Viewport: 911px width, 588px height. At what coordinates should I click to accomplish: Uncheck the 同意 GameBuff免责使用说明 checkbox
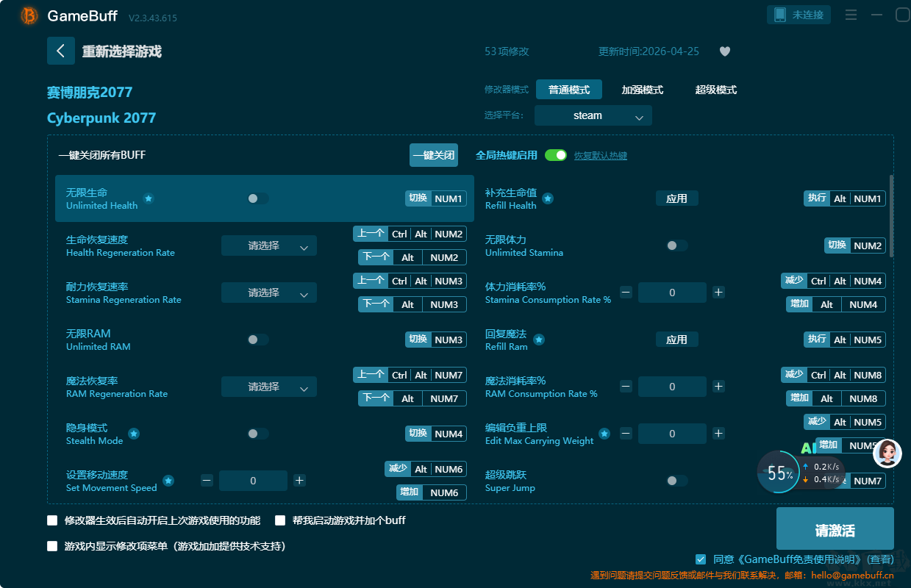point(701,559)
